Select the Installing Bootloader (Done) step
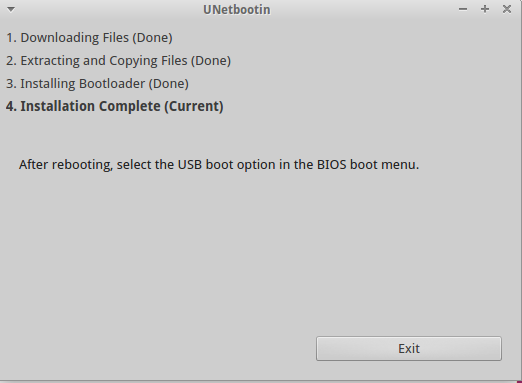The width and height of the screenshot is (522, 383). (x=97, y=83)
